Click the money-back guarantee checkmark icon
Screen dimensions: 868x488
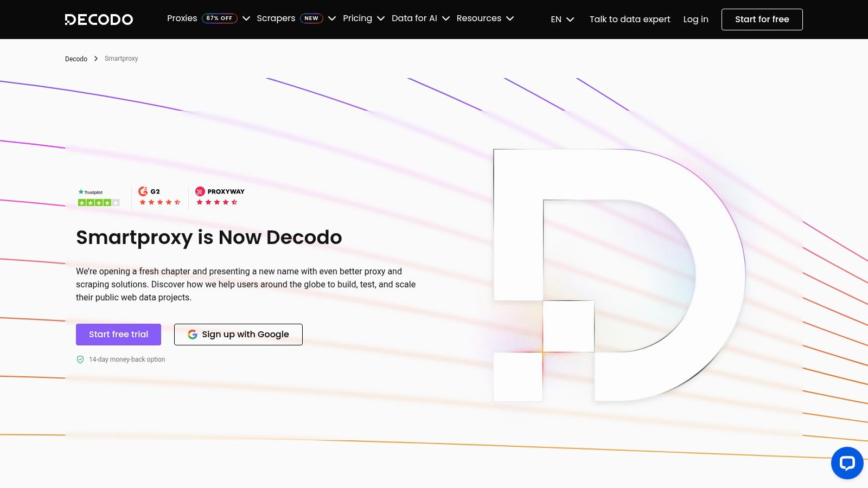[80, 359]
